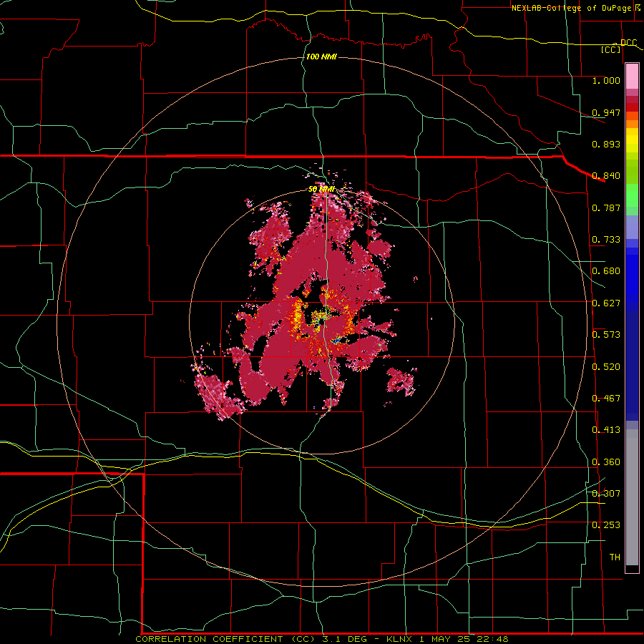Click the isolated echo patch southeast of the main echo
644x644 pixels.
pyautogui.click(x=401, y=381)
